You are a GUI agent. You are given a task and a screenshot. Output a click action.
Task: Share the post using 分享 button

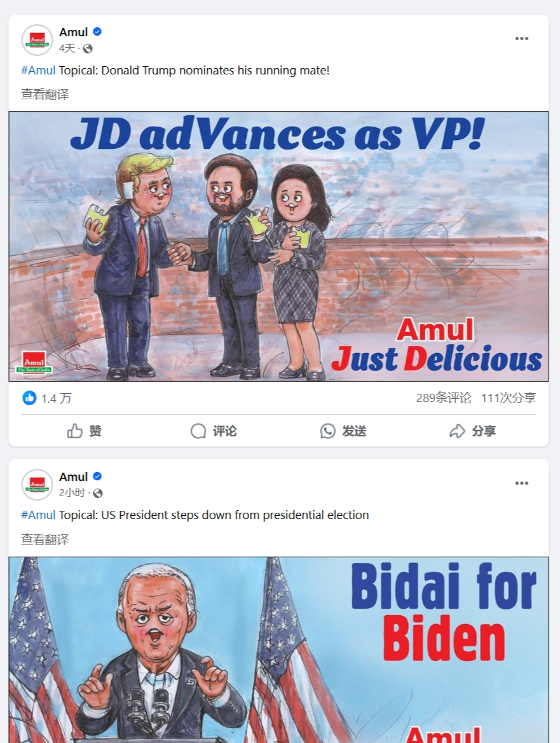[x=472, y=431]
